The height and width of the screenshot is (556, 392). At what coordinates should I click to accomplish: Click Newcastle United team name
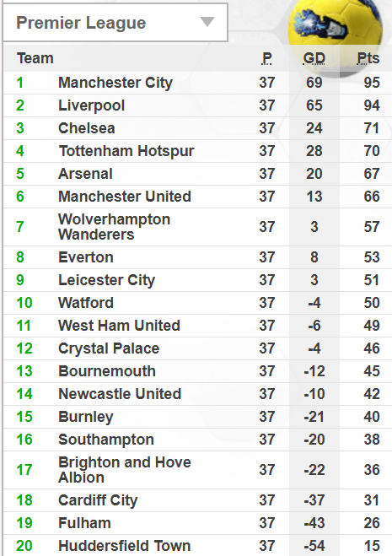(x=120, y=394)
